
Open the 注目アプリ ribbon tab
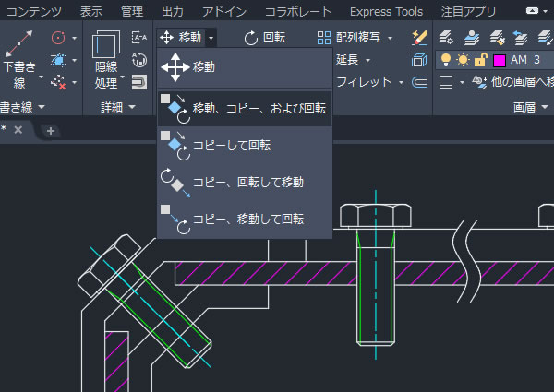pos(468,12)
